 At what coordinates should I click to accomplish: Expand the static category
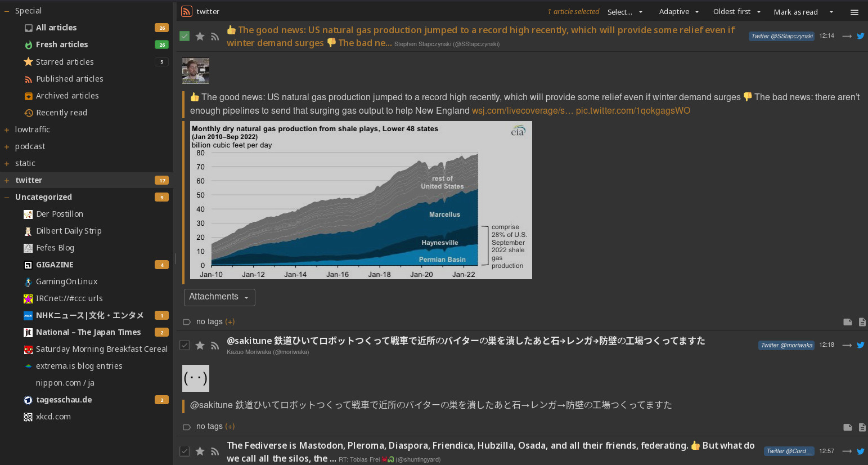tap(7, 164)
